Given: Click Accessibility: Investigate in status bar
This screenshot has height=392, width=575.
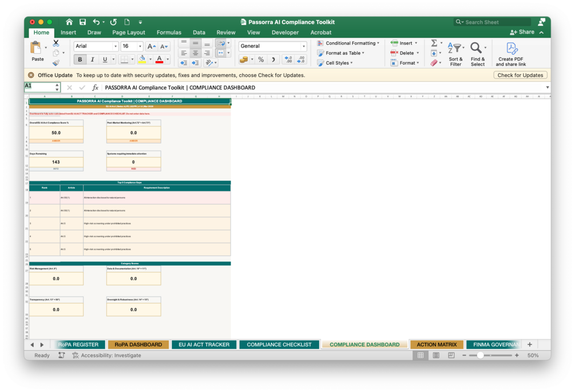Looking at the screenshot, I should tap(107, 355).
